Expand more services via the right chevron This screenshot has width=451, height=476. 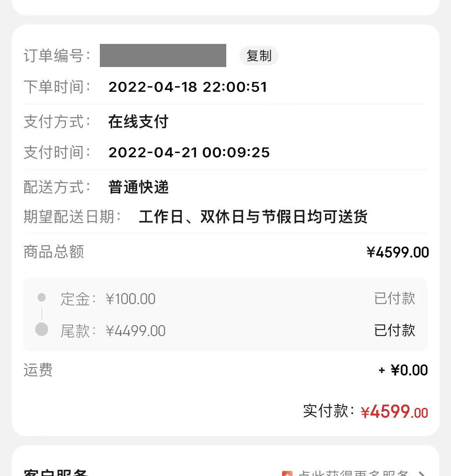point(421,474)
